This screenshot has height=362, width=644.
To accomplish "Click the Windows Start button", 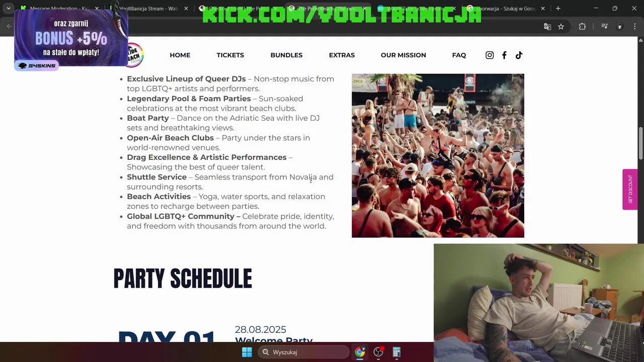I will pos(247,352).
